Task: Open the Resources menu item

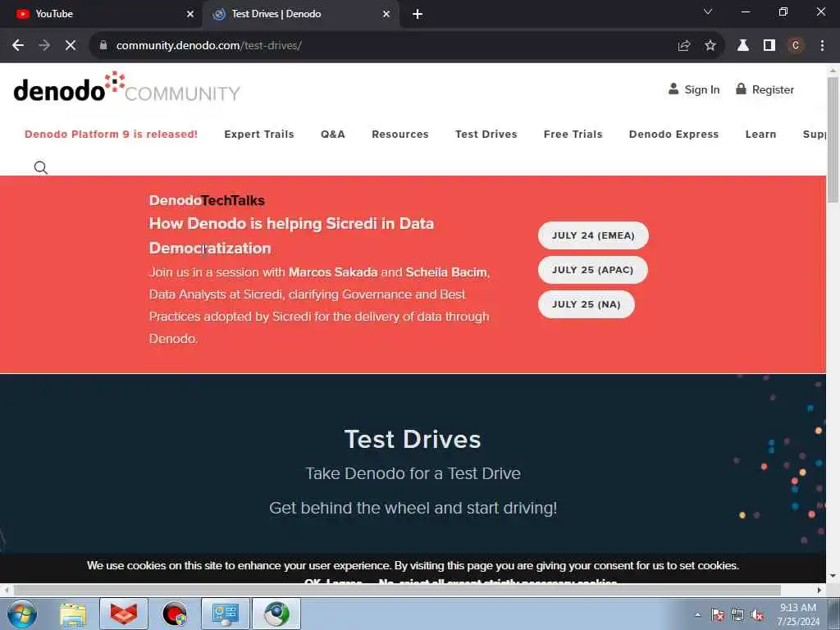Action: click(x=400, y=134)
